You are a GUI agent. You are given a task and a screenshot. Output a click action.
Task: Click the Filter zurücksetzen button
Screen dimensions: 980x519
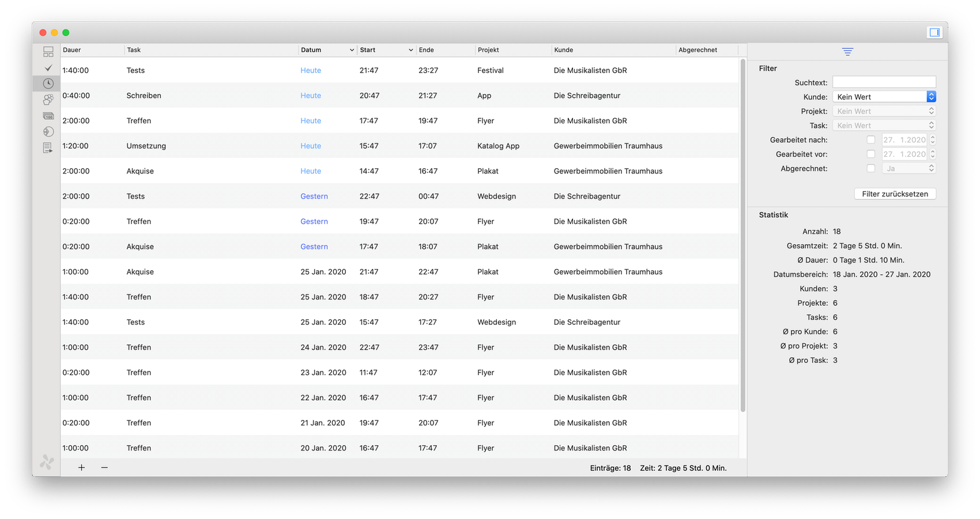click(x=895, y=194)
